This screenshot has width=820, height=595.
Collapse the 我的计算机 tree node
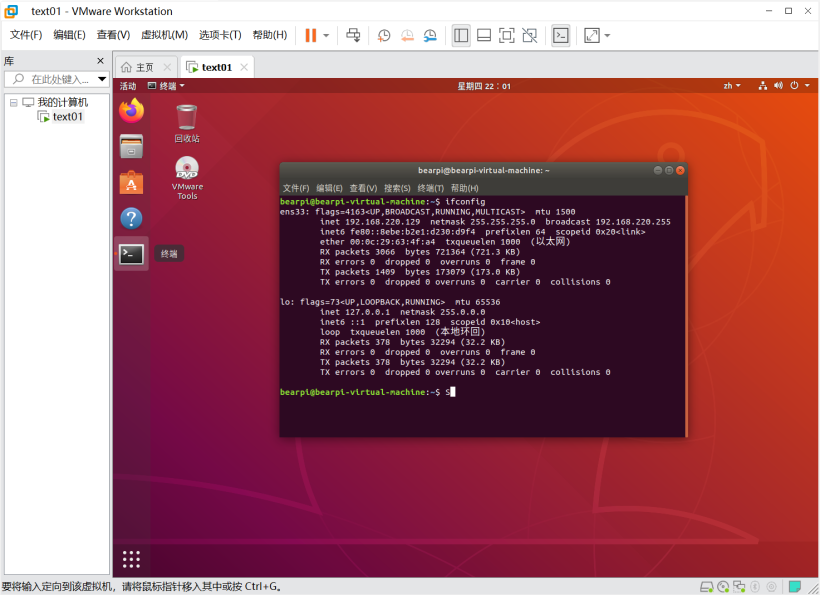coord(13,102)
